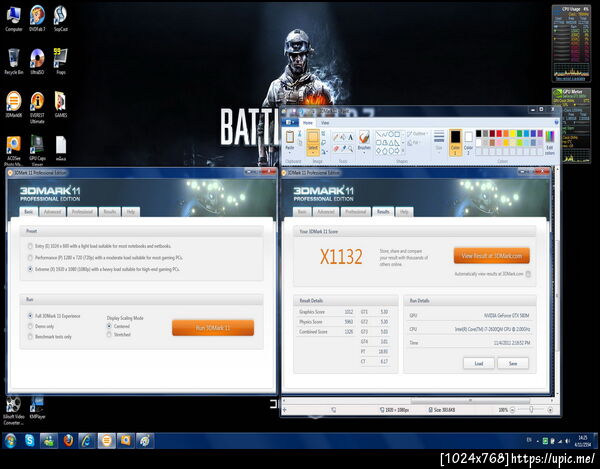Open the Recycle Bin icon

pyautogui.click(x=13, y=61)
